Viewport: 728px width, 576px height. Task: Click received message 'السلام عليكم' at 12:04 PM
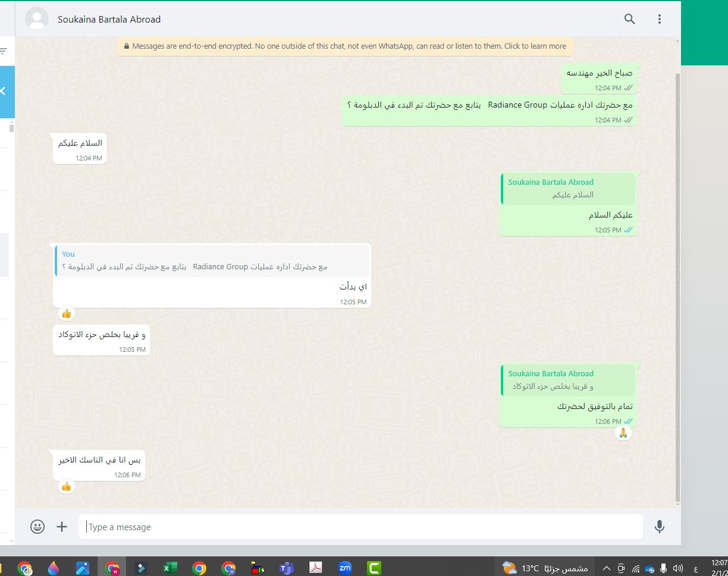(x=80, y=149)
